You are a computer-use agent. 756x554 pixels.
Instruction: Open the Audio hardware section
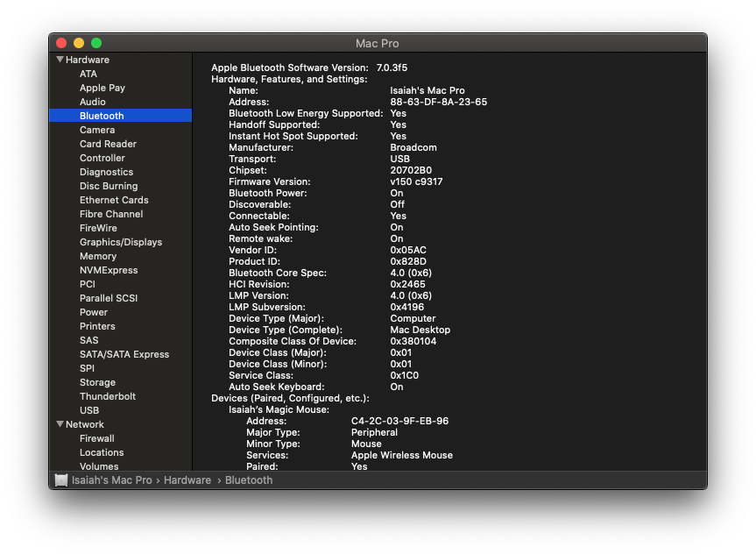(x=93, y=102)
